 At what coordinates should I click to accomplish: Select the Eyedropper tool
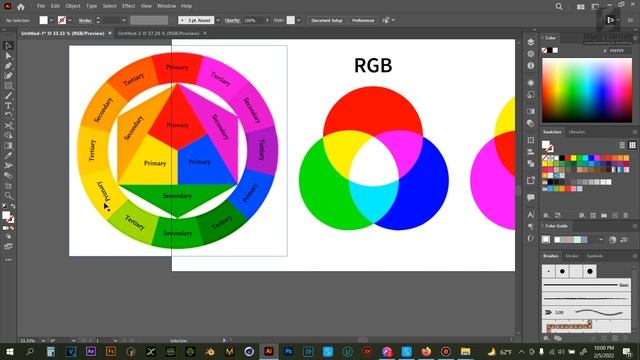coord(8,156)
